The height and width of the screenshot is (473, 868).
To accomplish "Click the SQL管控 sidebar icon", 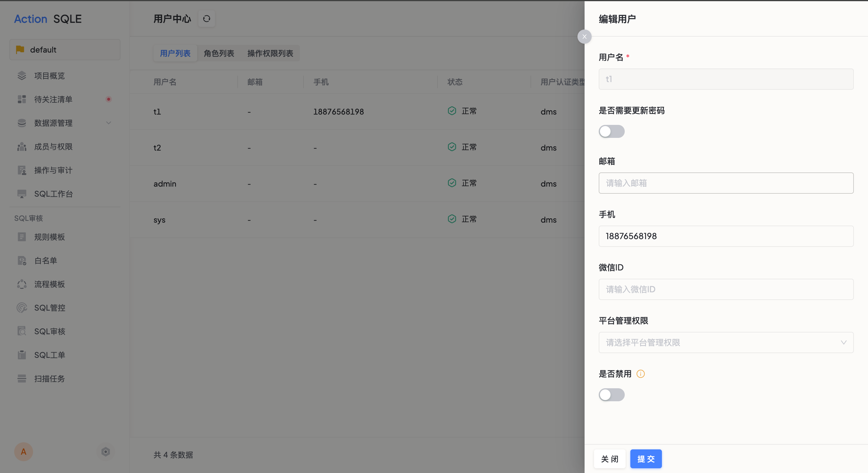I will tap(22, 307).
